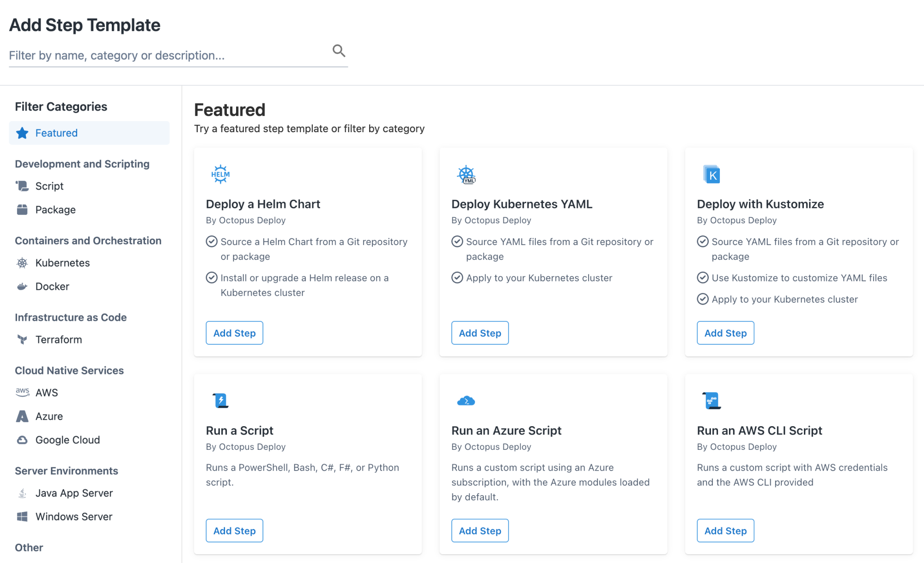Show AWS step templates
The height and width of the screenshot is (563, 924).
89,392
